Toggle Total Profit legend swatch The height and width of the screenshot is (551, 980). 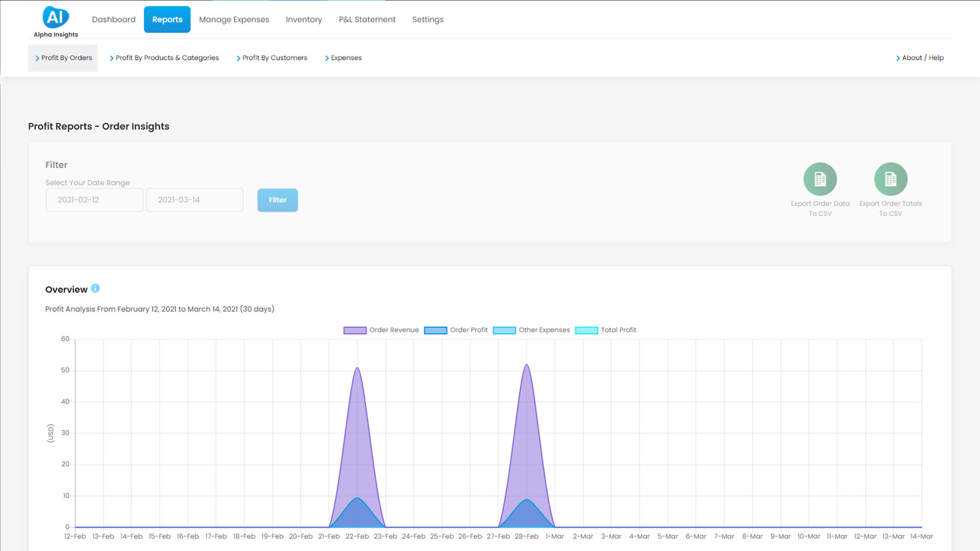(x=586, y=330)
